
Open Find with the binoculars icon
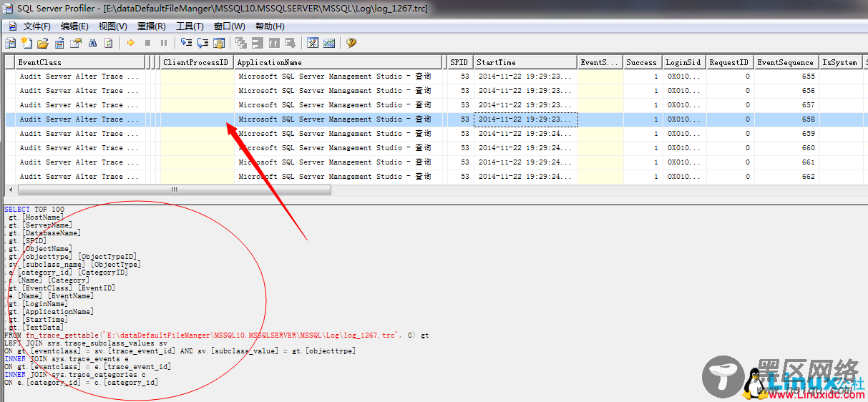coord(92,43)
